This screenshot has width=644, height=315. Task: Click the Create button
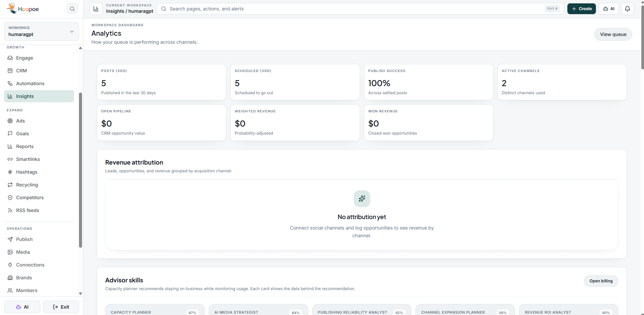point(581,9)
